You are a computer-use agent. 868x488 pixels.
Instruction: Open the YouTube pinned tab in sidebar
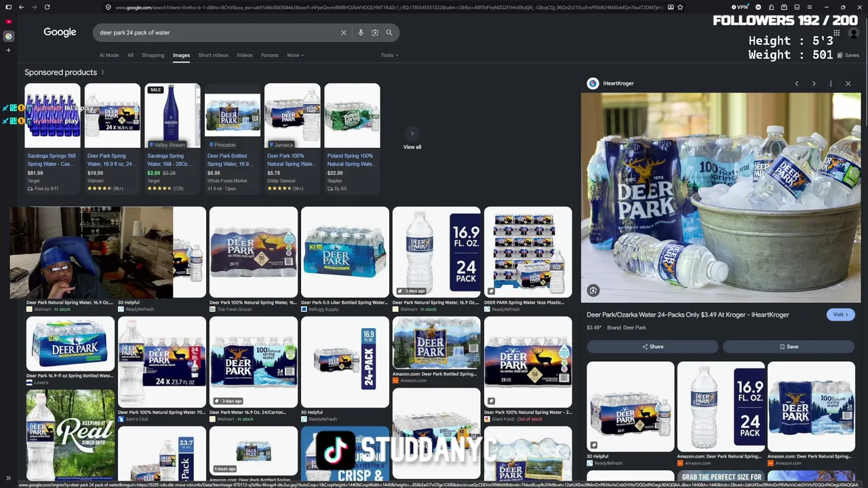[8, 22]
